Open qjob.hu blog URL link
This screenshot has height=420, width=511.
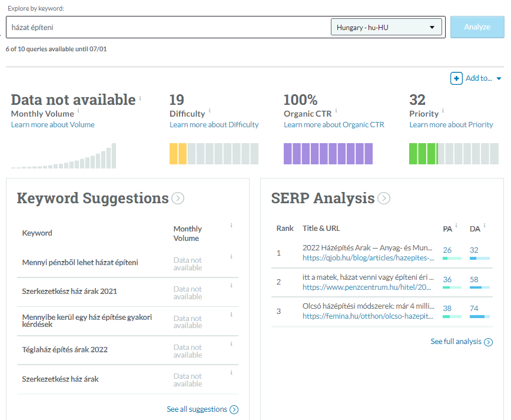click(x=369, y=258)
